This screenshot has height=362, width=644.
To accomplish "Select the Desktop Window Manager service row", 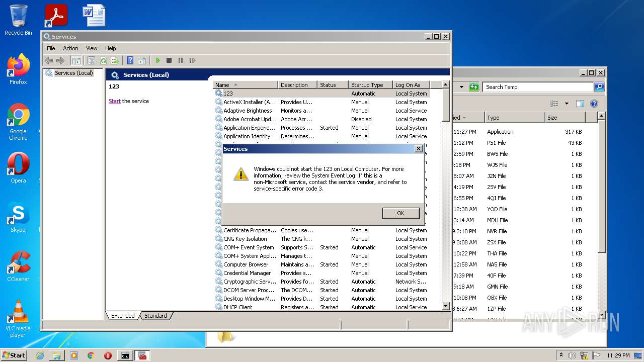I will coord(322,299).
